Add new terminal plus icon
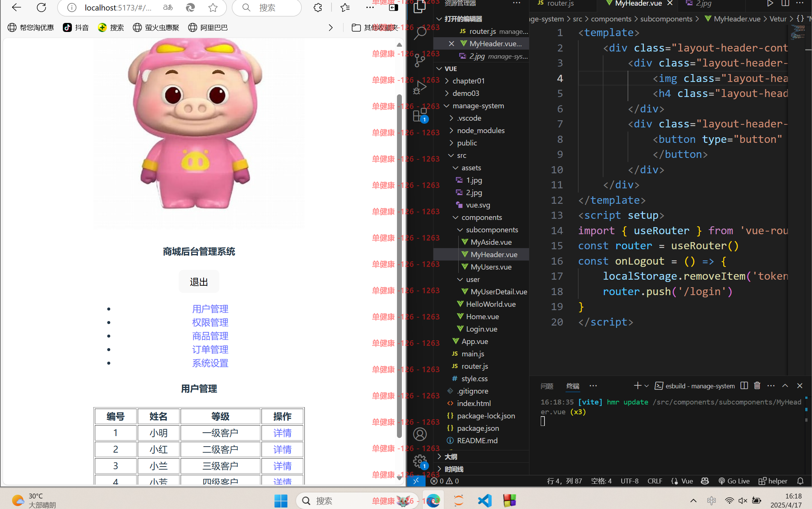This screenshot has height=509, width=812. tap(637, 386)
